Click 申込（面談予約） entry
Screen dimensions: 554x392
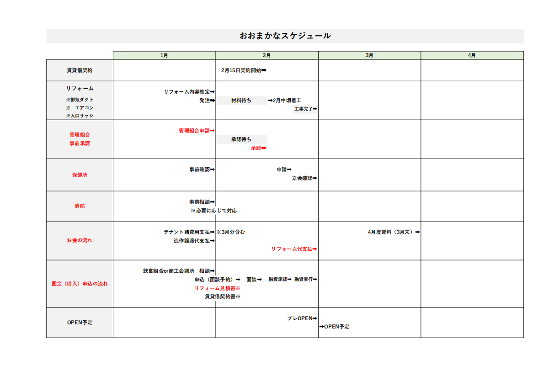[217, 280]
